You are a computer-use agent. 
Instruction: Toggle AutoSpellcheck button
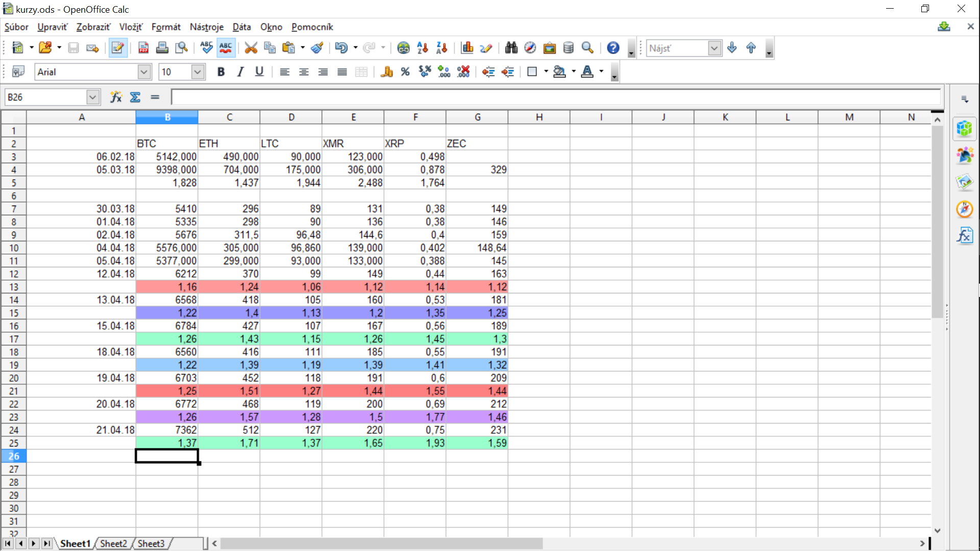226,48
